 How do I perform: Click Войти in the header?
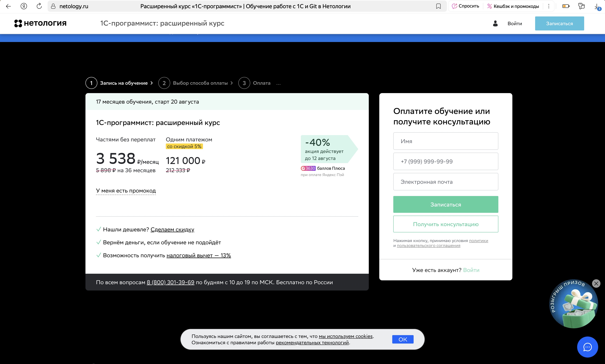[515, 24]
